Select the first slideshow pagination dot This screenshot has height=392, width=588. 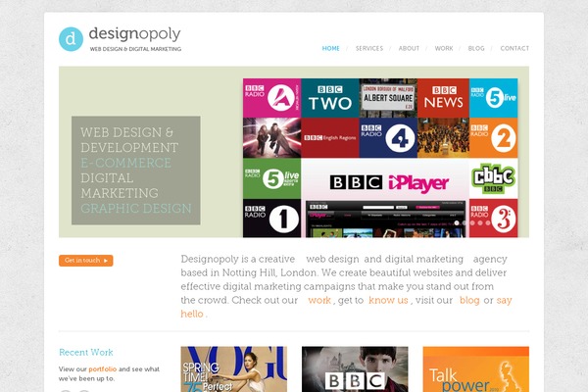457,222
